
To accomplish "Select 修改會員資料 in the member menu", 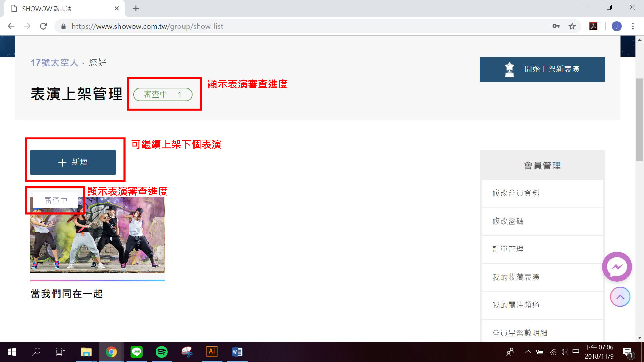I will [x=516, y=193].
